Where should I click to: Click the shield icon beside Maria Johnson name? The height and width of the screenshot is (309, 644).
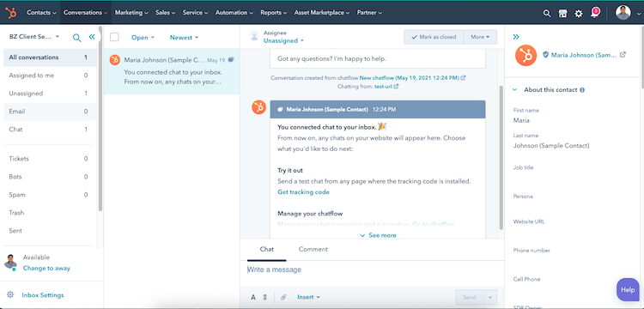545,55
